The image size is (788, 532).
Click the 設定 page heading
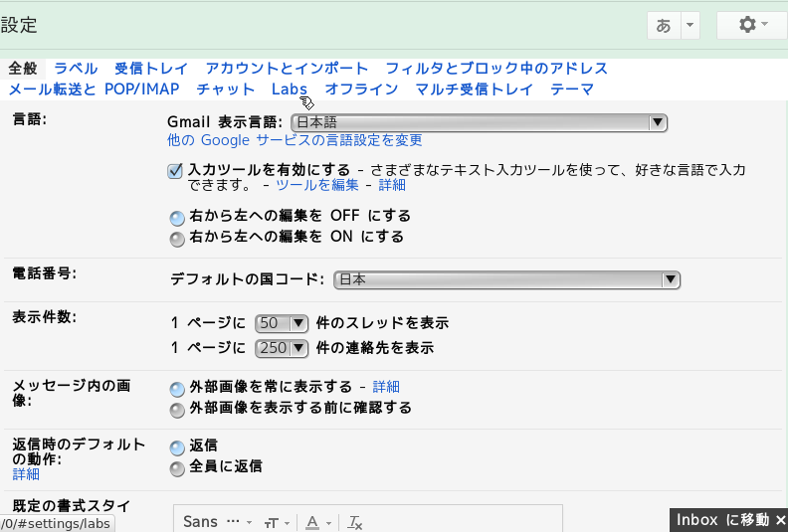pyautogui.click(x=19, y=25)
